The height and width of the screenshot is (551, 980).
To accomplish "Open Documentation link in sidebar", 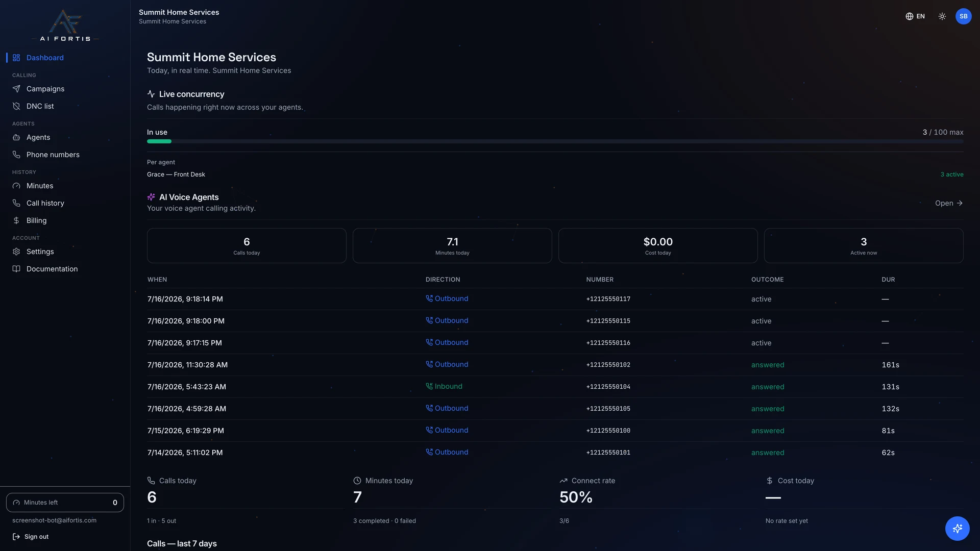I will point(65,269).
